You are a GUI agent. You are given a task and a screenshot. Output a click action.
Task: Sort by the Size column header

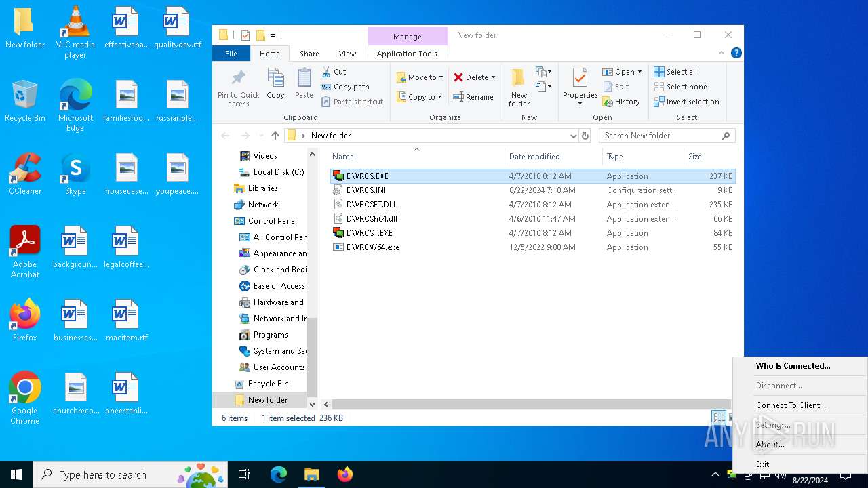click(709, 157)
